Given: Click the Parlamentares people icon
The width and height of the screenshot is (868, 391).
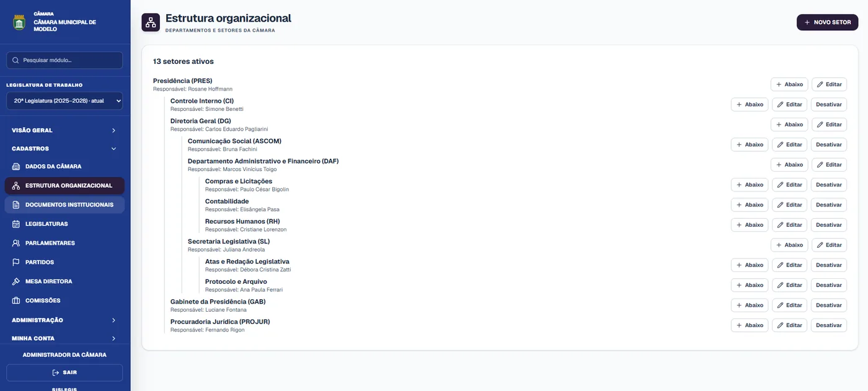Looking at the screenshot, I should tap(16, 244).
